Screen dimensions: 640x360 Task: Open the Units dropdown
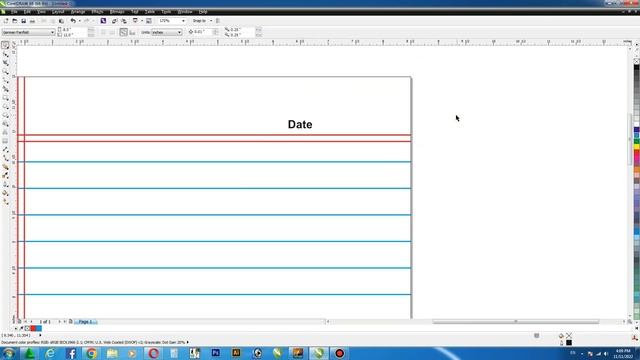[179, 32]
